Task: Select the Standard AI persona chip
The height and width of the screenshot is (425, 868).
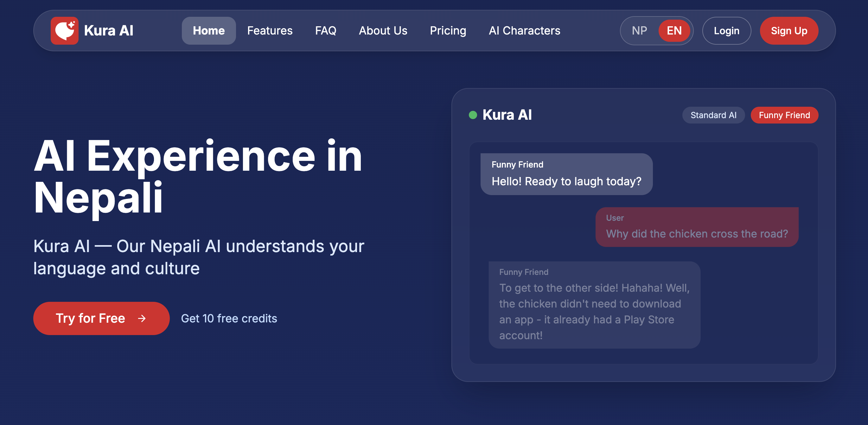Action: pos(713,115)
